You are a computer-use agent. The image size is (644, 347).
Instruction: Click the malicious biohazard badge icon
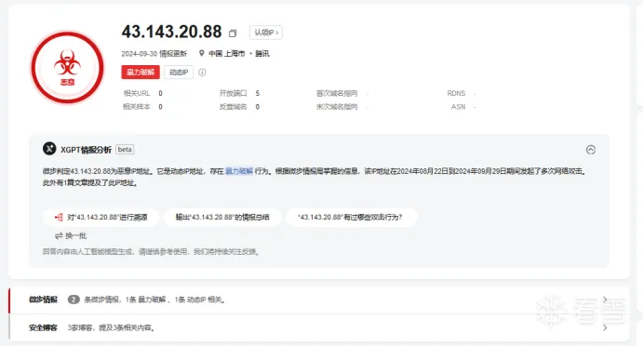point(67,67)
